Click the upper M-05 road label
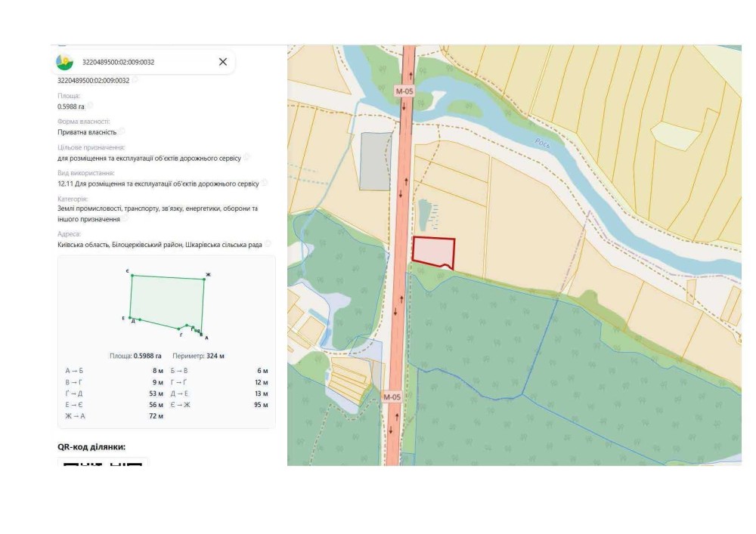The height and width of the screenshot is (534, 756). (x=404, y=91)
